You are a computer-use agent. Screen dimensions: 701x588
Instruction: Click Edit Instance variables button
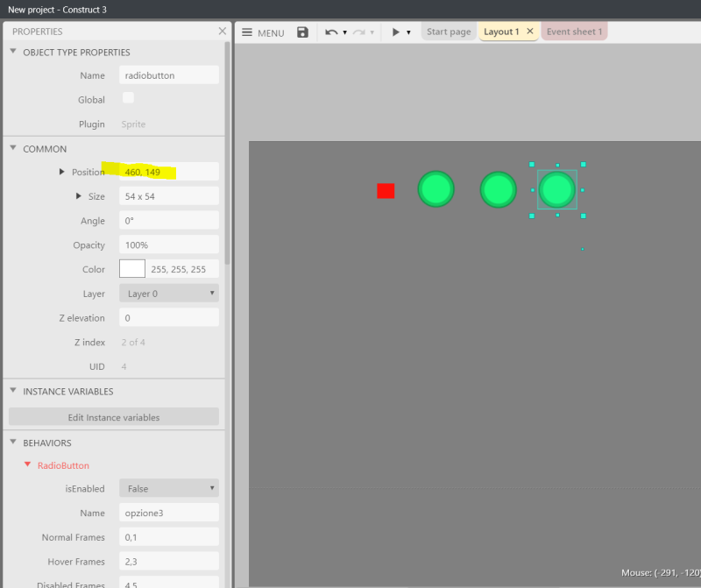(114, 417)
